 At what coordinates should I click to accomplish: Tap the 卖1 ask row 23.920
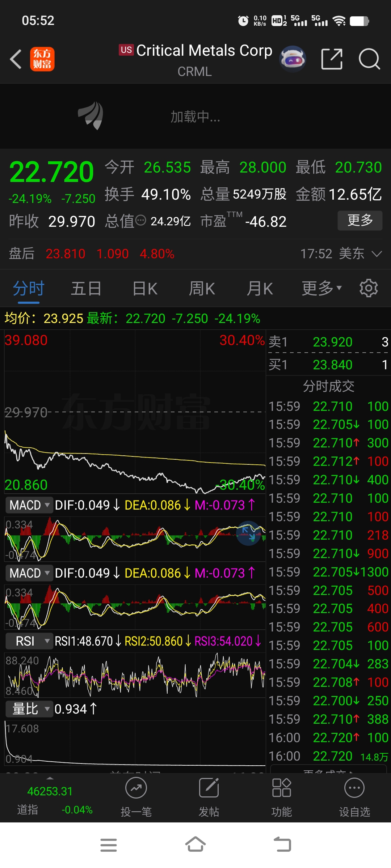click(328, 341)
